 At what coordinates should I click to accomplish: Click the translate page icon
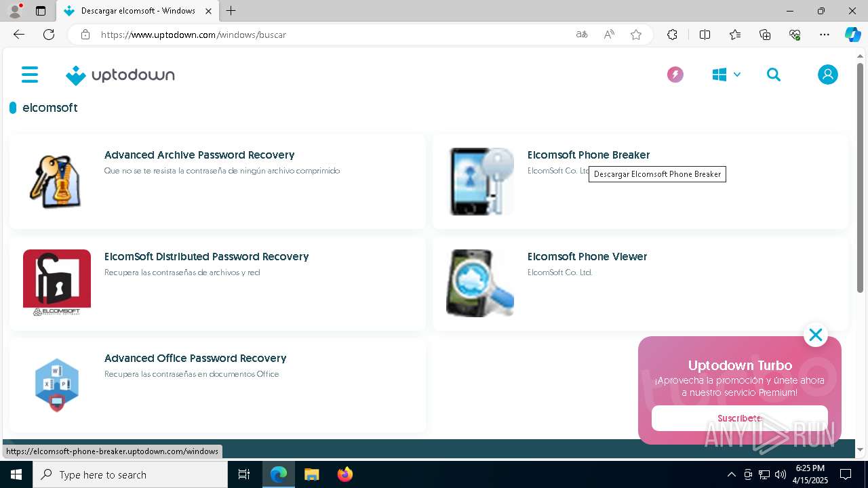582,35
